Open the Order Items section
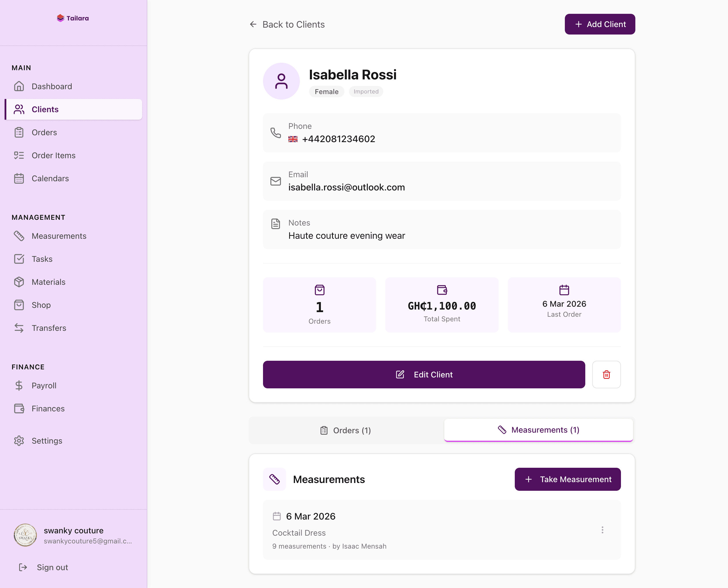The height and width of the screenshot is (588, 728). coord(54,155)
